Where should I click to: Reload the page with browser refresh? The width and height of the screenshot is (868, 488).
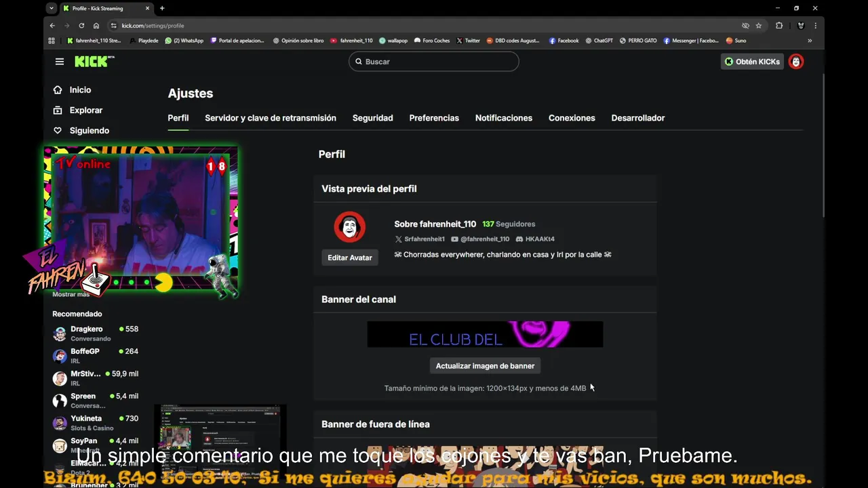[x=81, y=26]
